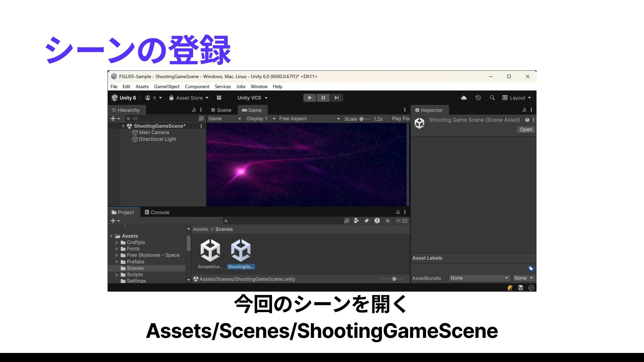Click the Pause button
The width and height of the screenshot is (644, 362).
tap(323, 98)
